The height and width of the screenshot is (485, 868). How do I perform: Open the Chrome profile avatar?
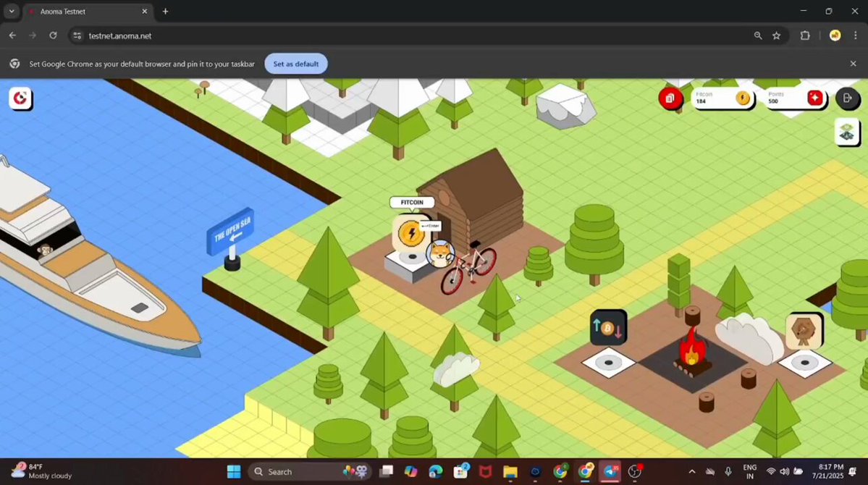coord(835,35)
